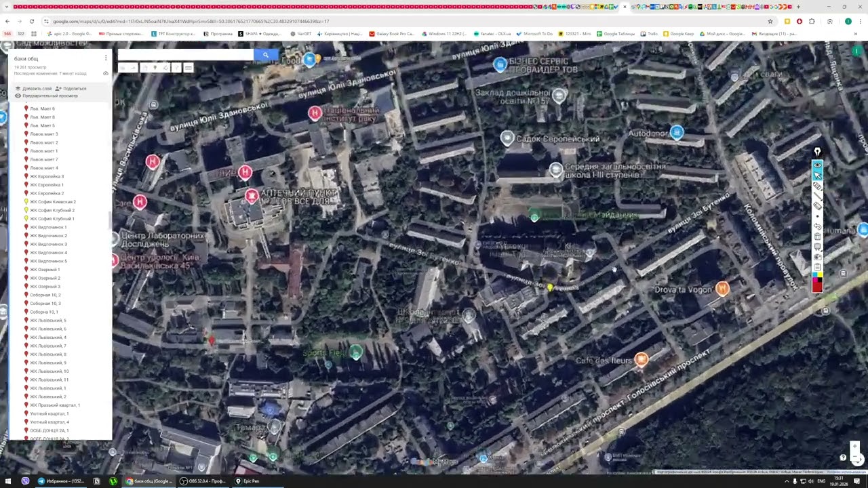Select Epic Pen cursor mode

(817, 175)
